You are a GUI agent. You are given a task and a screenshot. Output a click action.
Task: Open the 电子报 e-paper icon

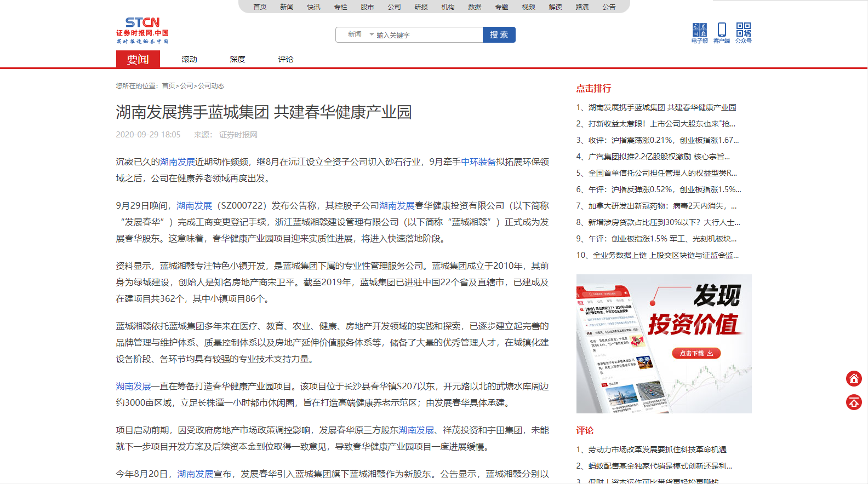pyautogui.click(x=699, y=32)
